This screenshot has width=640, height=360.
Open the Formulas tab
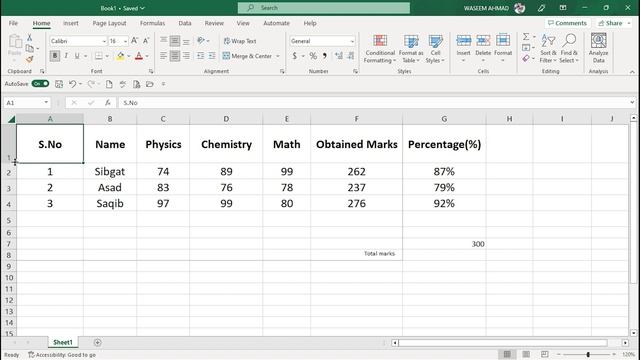pyautogui.click(x=152, y=23)
